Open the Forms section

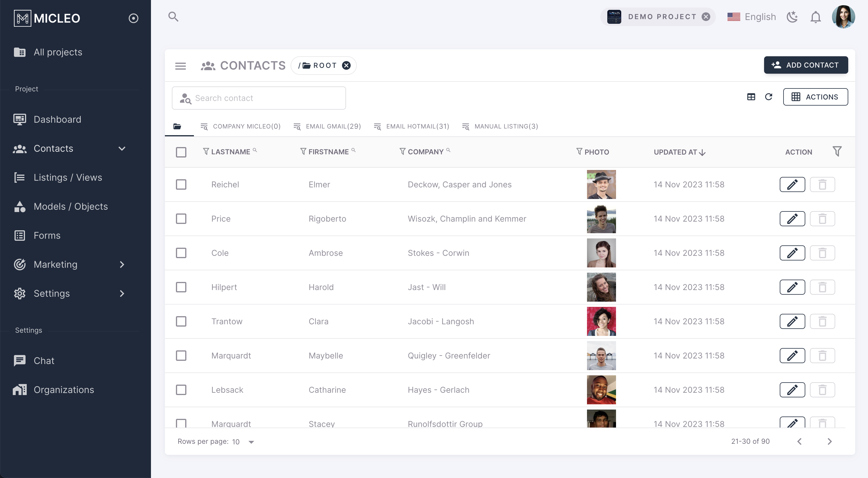(x=47, y=235)
